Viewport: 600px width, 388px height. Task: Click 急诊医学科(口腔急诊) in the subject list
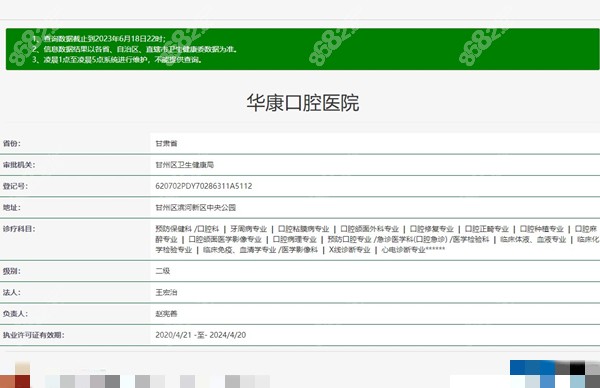[412, 240]
